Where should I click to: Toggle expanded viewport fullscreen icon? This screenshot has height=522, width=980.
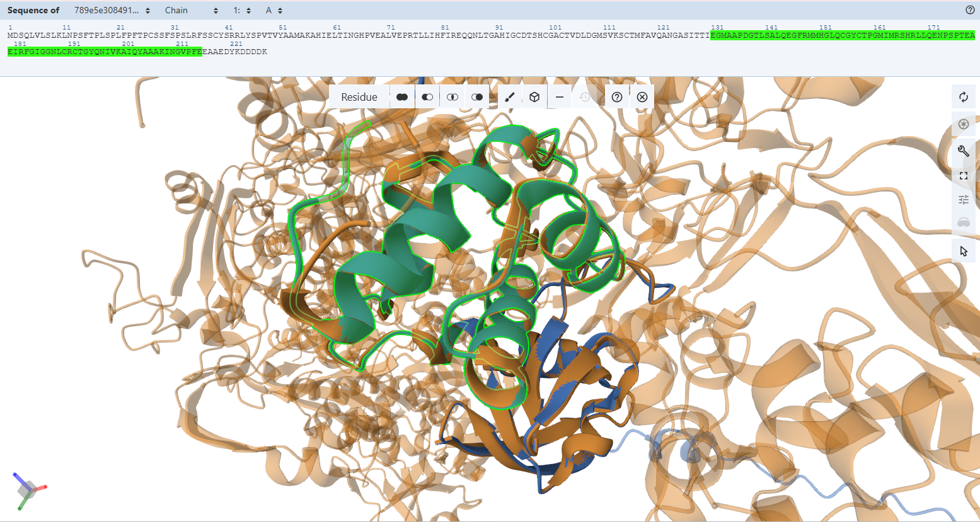click(x=963, y=176)
